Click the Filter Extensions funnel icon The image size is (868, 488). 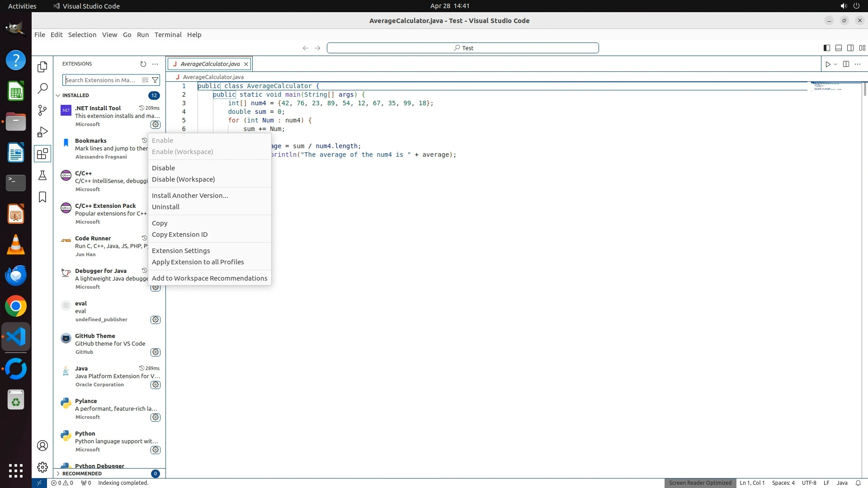pos(155,80)
